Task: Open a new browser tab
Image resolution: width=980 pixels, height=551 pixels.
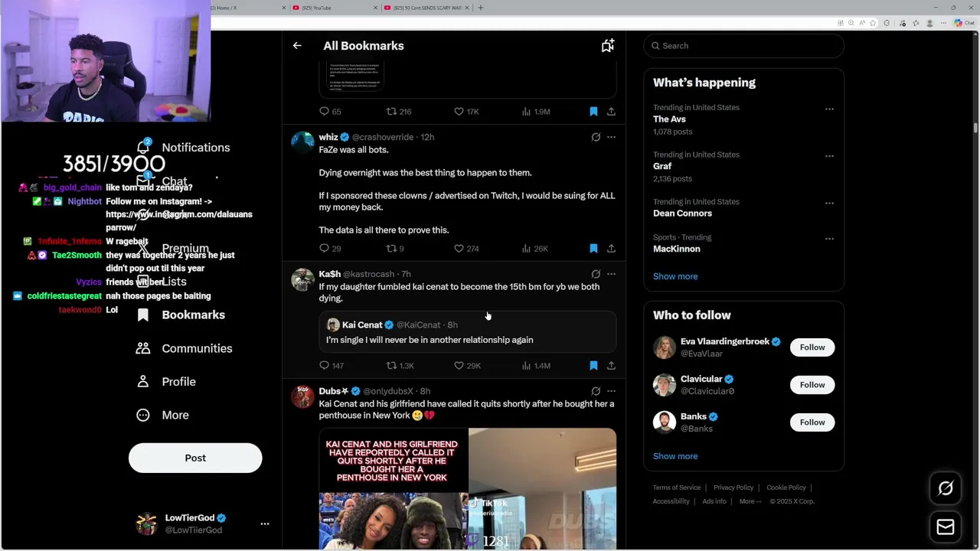Action: [481, 8]
